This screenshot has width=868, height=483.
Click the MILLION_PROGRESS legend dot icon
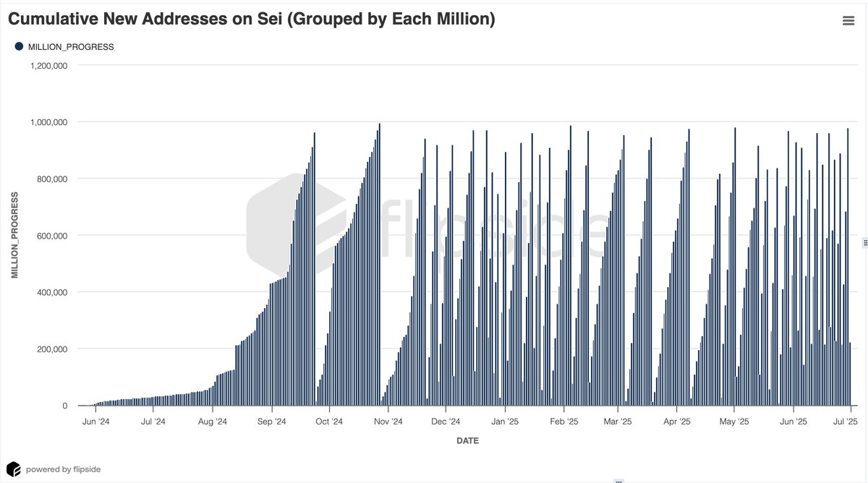pos(18,46)
